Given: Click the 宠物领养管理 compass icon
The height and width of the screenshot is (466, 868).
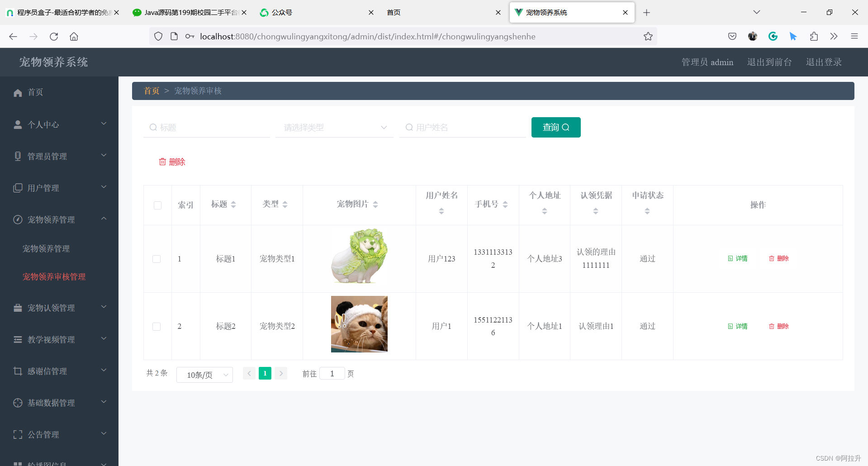Looking at the screenshot, I should 18,219.
